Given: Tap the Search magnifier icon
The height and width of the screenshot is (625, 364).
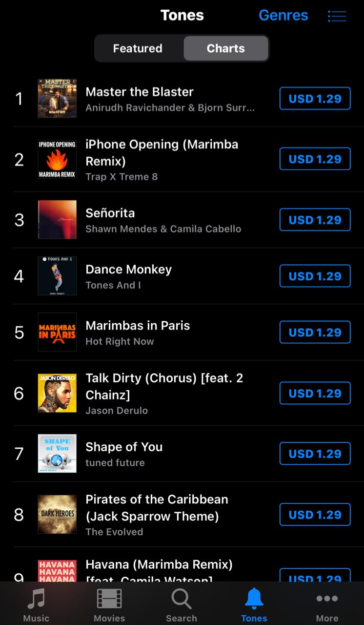Looking at the screenshot, I should [x=182, y=599].
